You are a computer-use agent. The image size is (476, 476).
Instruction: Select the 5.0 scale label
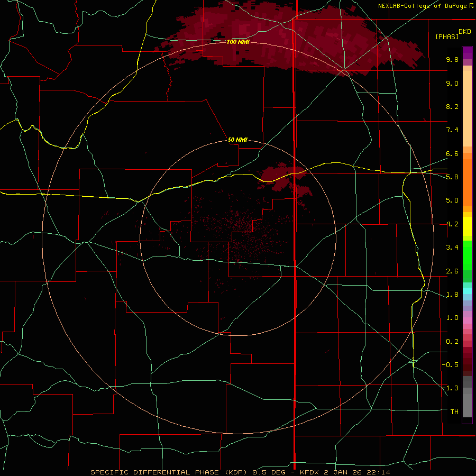pos(452,200)
